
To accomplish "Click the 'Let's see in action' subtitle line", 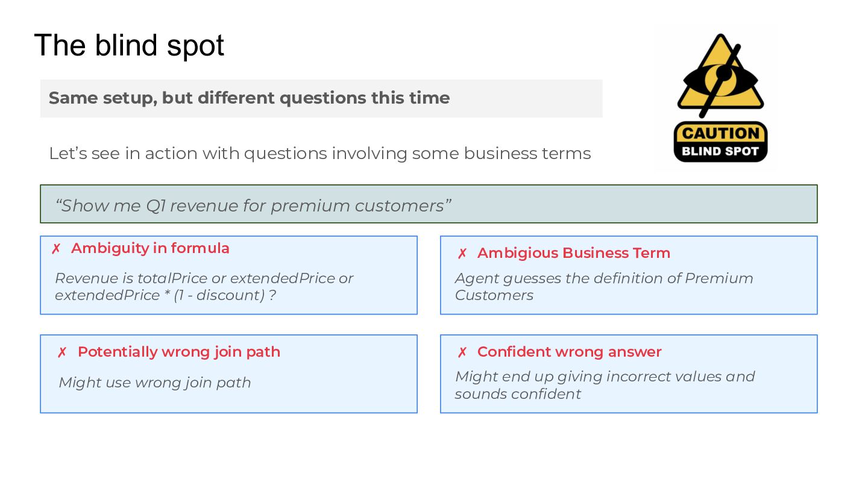I will (319, 154).
